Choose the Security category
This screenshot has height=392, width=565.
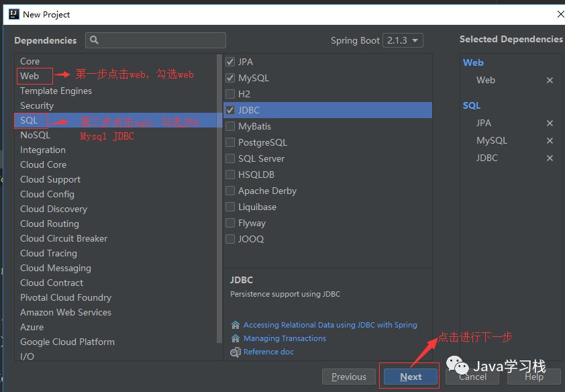tap(37, 105)
